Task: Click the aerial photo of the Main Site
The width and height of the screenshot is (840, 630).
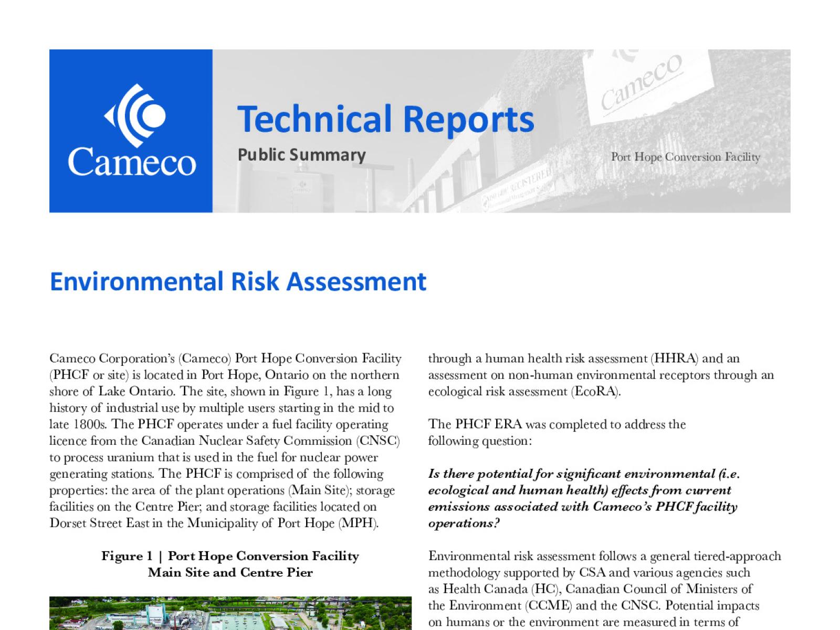Action: coord(231,614)
